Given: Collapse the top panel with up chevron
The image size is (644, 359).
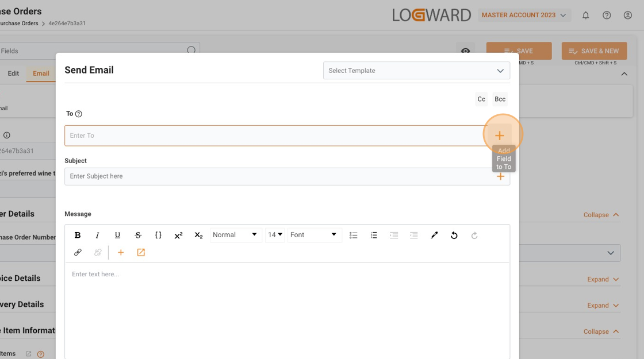Looking at the screenshot, I should click(624, 74).
